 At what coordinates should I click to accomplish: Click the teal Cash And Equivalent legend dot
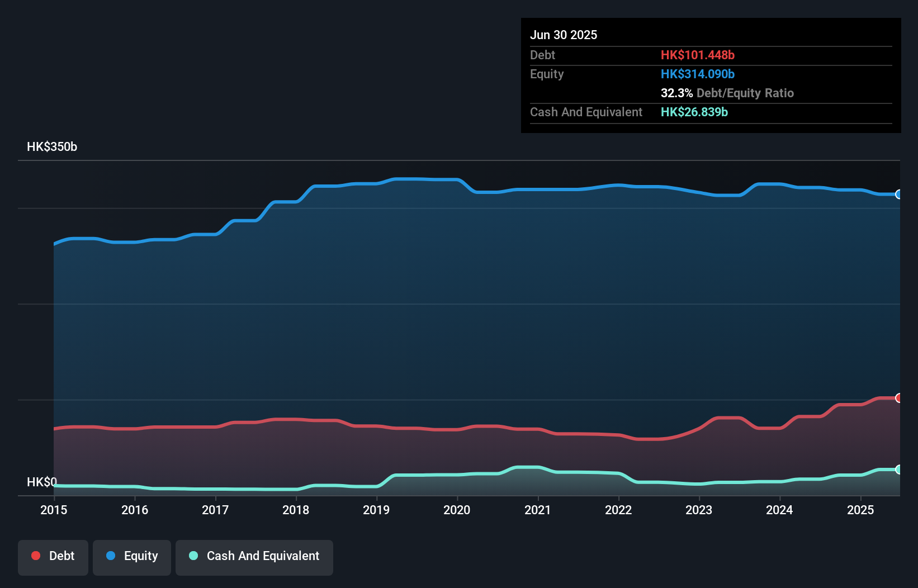(193, 556)
